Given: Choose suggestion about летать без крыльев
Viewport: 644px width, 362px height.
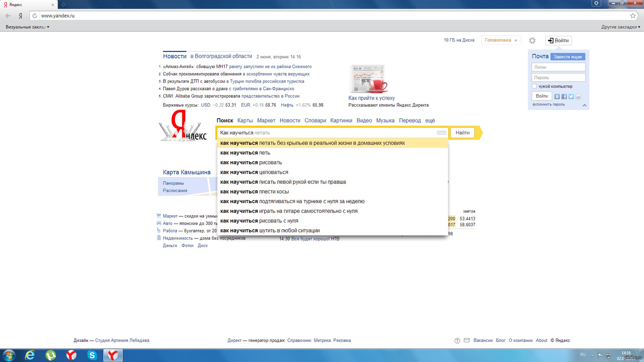Looking at the screenshot, I should (x=332, y=143).
